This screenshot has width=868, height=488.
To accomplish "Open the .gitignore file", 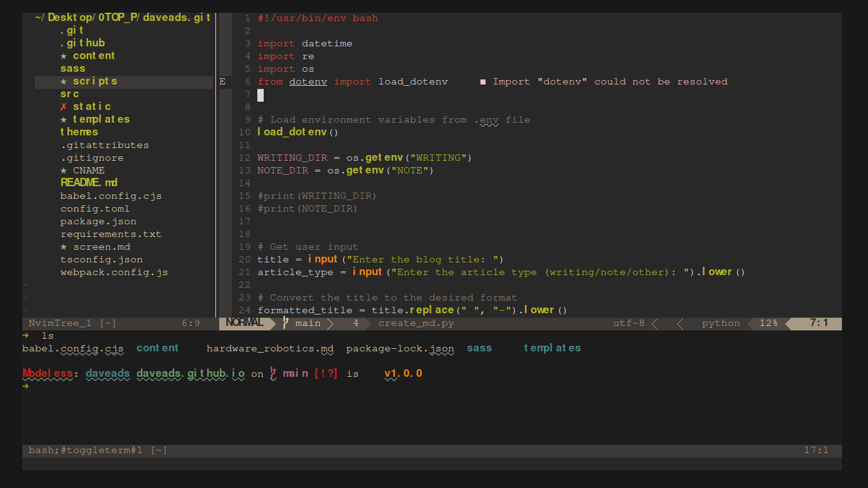I will point(92,158).
